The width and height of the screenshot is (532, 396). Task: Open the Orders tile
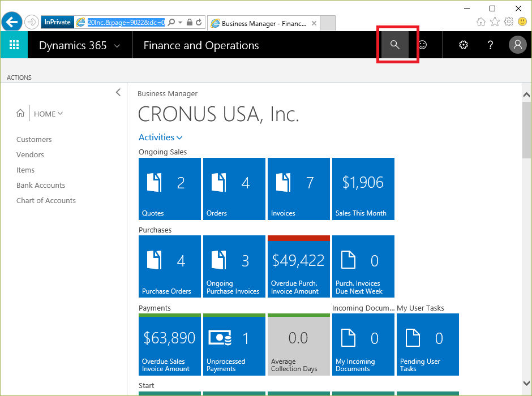[x=234, y=189]
